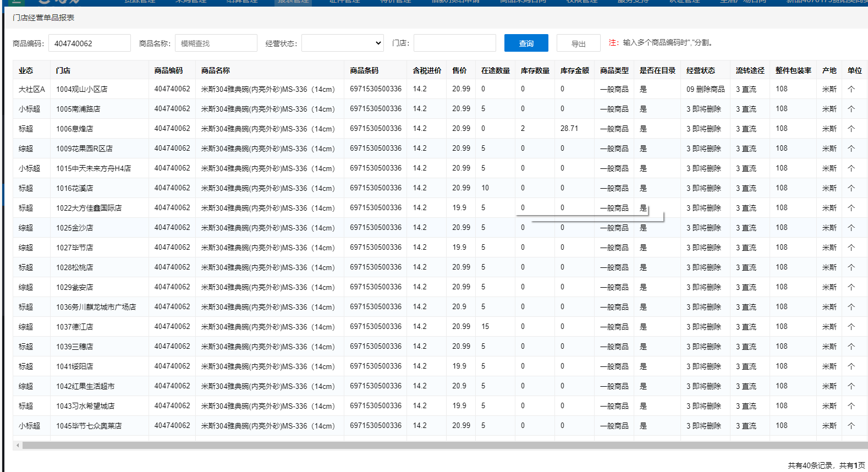Open the 经营状态 filter dropdown

pyautogui.click(x=342, y=43)
